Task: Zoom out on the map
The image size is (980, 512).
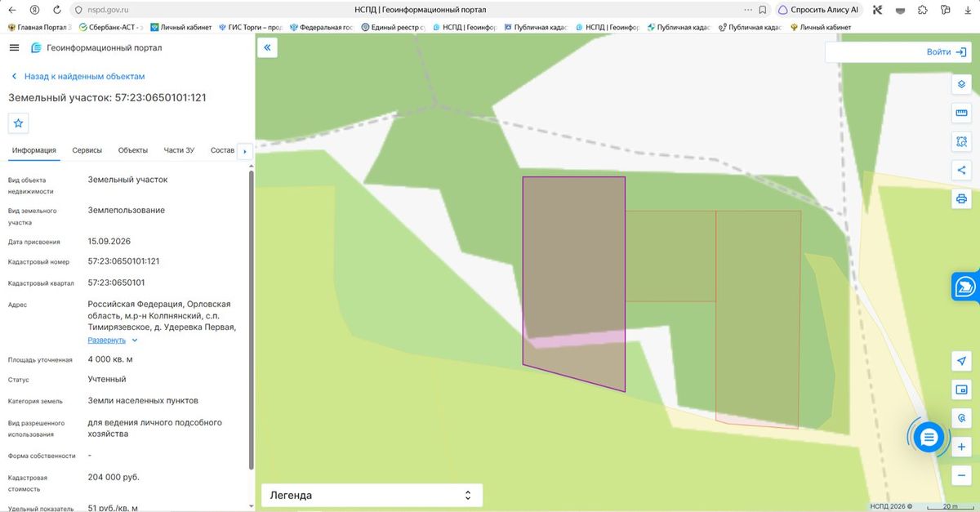Action: (x=961, y=474)
